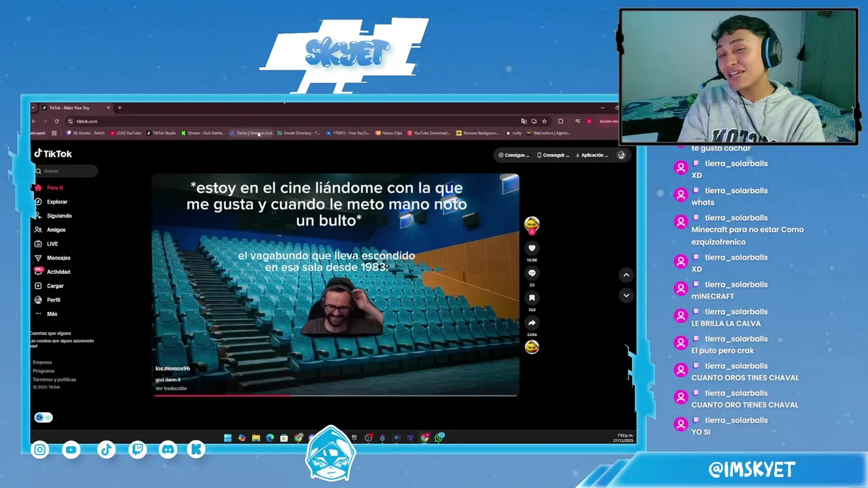Click the Discord icon in the overlay
The image size is (868, 488).
tap(168, 449)
